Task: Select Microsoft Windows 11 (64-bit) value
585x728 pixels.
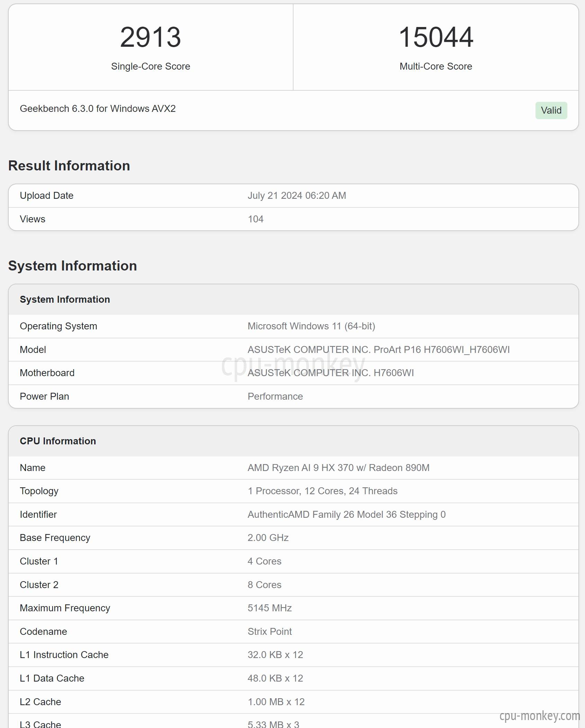Action: coord(311,326)
